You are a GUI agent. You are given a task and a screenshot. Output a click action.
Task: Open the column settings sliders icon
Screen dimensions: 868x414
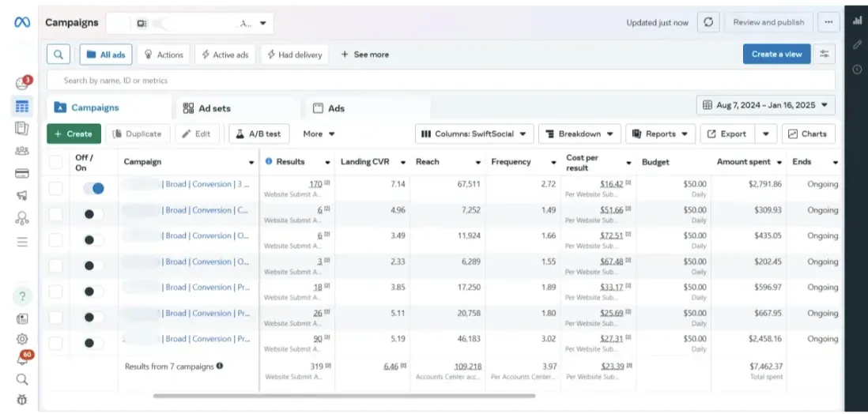[x=825, y=54]
